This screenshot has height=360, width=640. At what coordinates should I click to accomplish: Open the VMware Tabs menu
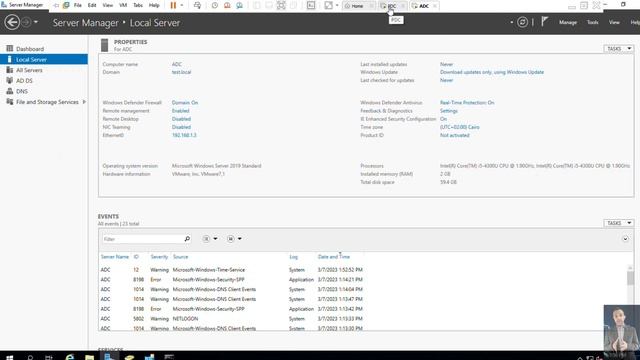[x=138, y=5]
